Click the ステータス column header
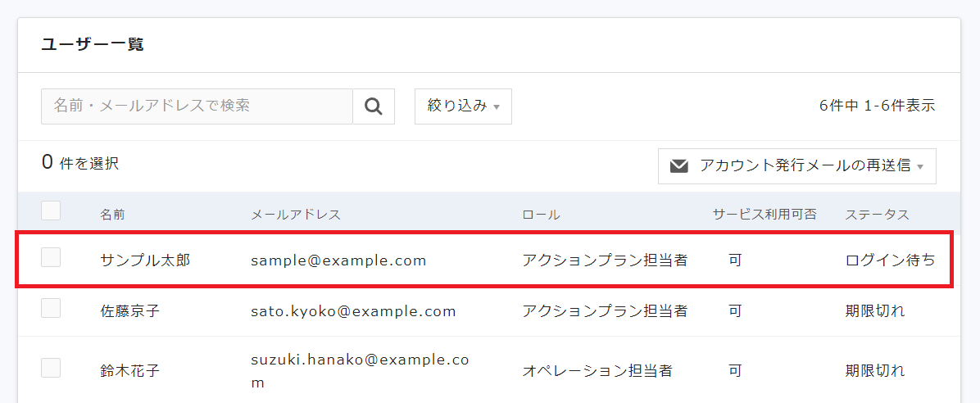980x403 pixels. (x=877, y=215)
